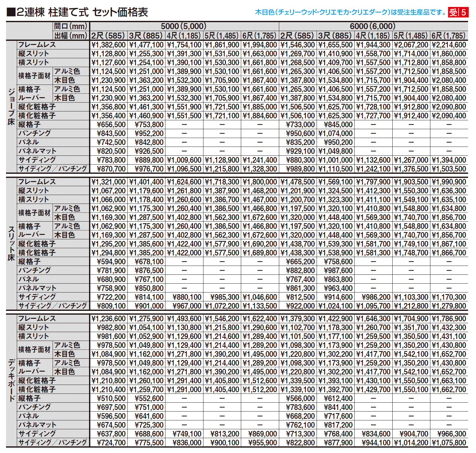Click the ¥2,214,600 price cell

449,45
